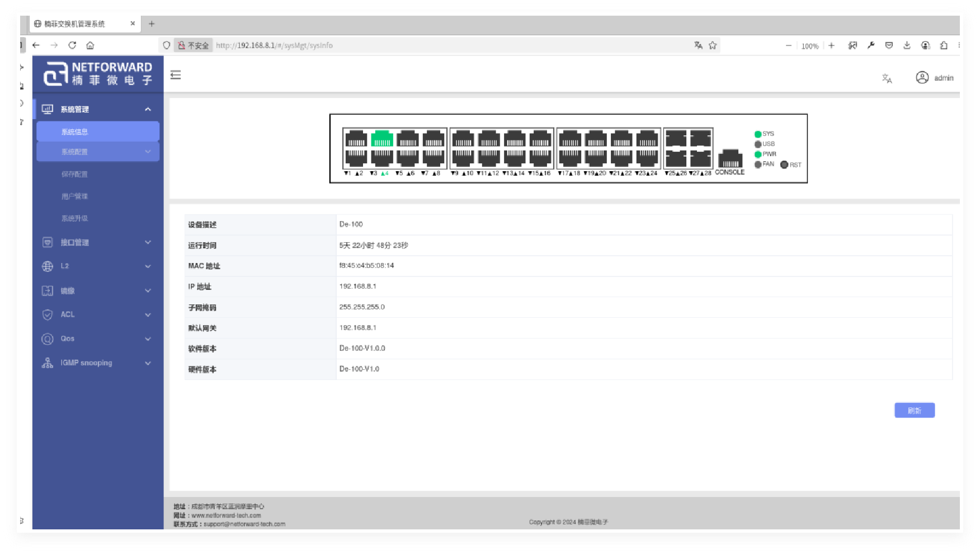
Task: Click the language switch icon beside admin
Action: coord(887,78)
